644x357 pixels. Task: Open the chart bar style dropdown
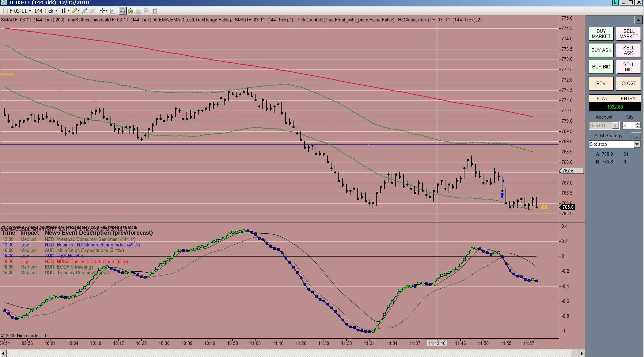[66, 11]
